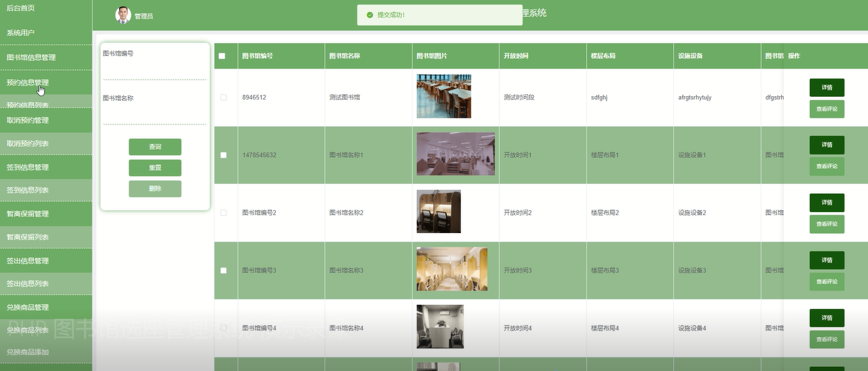Open 取消预约列表 submenu item
Image resolution: width=868 pixels, height=371 pixels.
46,143
